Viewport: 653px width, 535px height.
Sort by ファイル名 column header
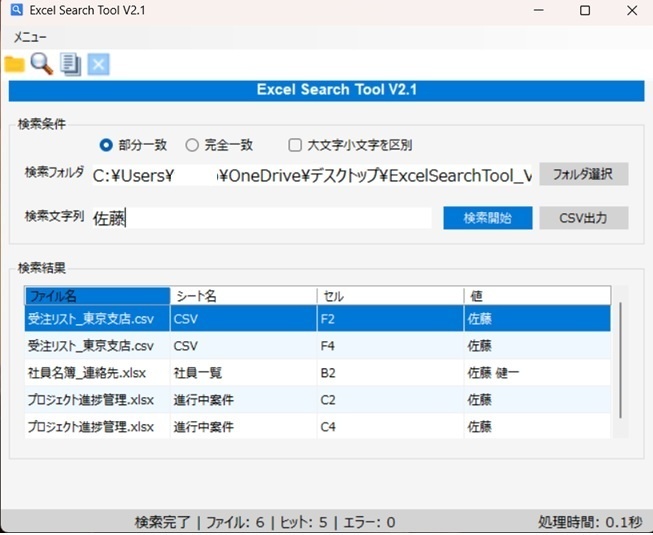(97, 296)
